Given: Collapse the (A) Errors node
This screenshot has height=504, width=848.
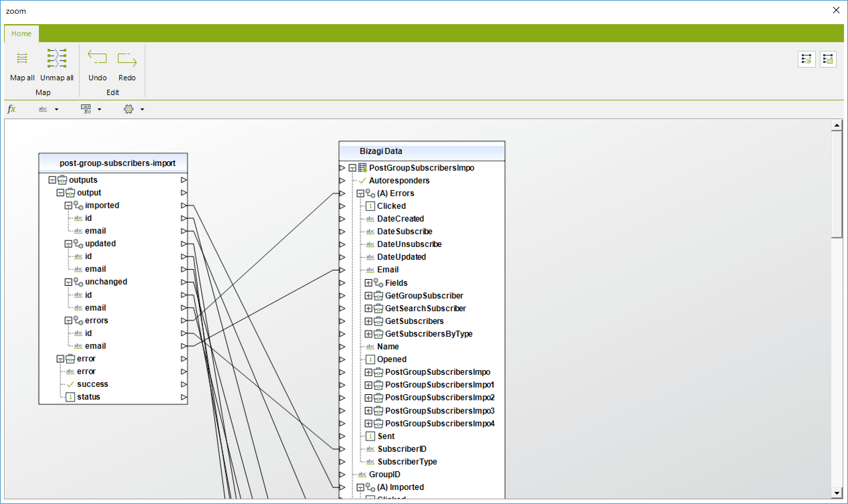Looking at the screenshot, I should pyautogui.click(x=360, y=193).
